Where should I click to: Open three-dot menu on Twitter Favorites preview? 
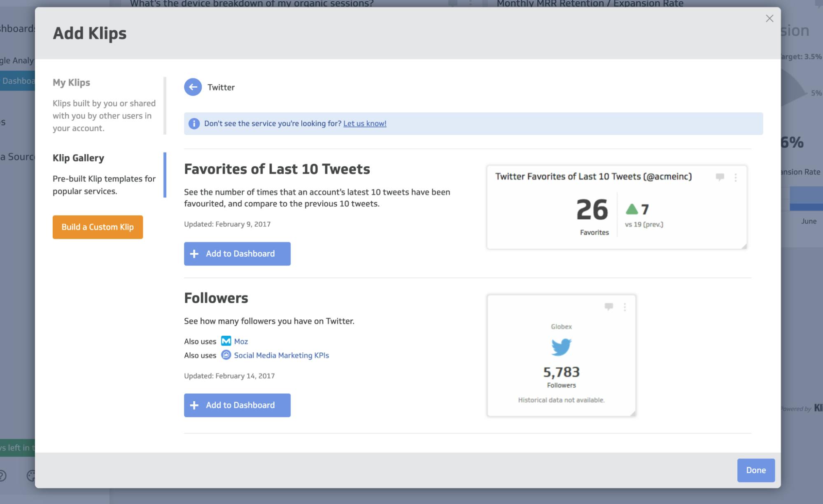click(x=736, y=177)
